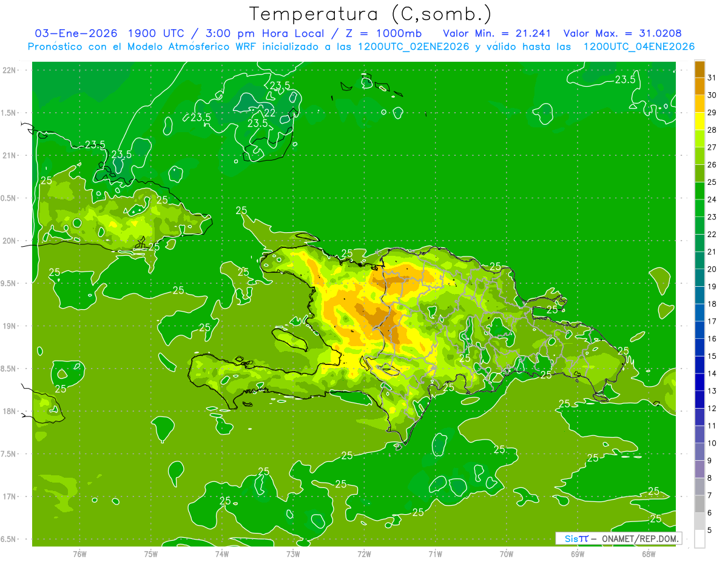Click the "17N" latitude axis label
Viewport: 728px width, 562px height.
[x=10, y=497]
